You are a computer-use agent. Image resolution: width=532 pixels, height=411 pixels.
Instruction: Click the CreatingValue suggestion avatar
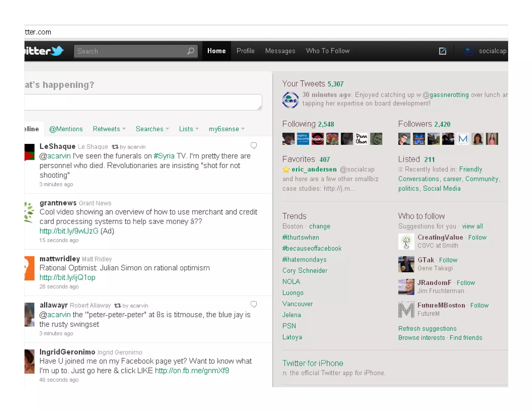pos(406,242)
